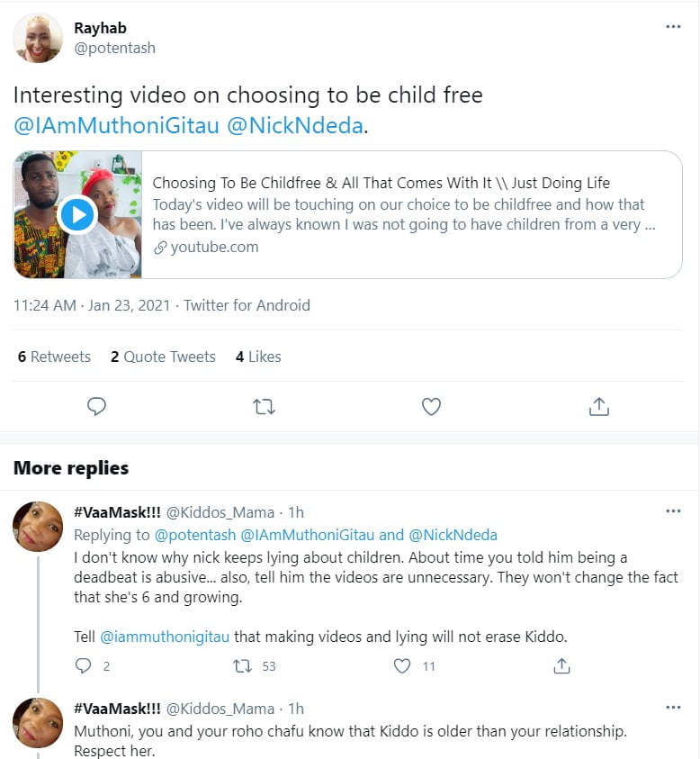Viewport: 700px width, 759px height.
Task: View the 2 Quote Tweets
Action: pyautogui.click(x=163, y=357)
